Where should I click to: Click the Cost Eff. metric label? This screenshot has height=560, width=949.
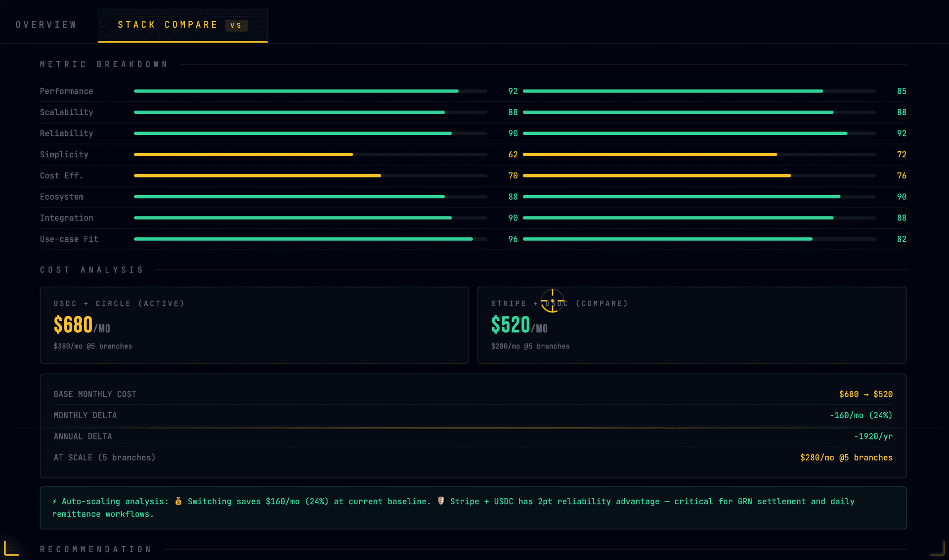click(61, 176)
